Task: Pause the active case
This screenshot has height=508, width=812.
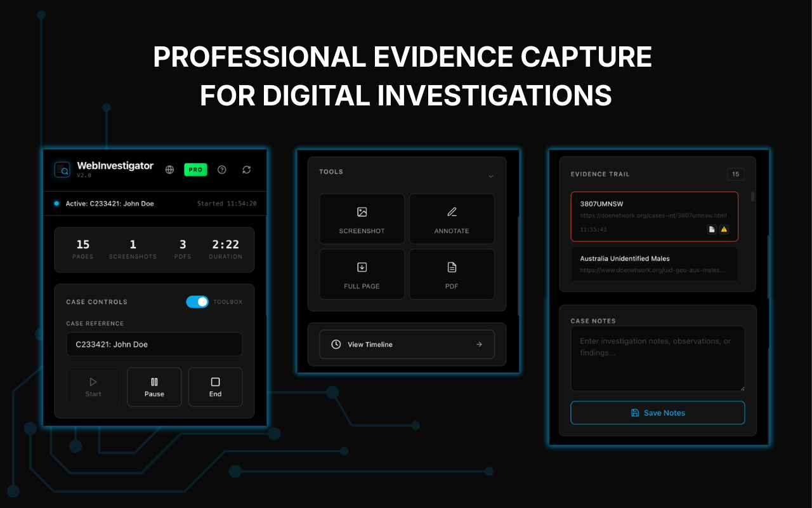Action: tap(154, 387)
